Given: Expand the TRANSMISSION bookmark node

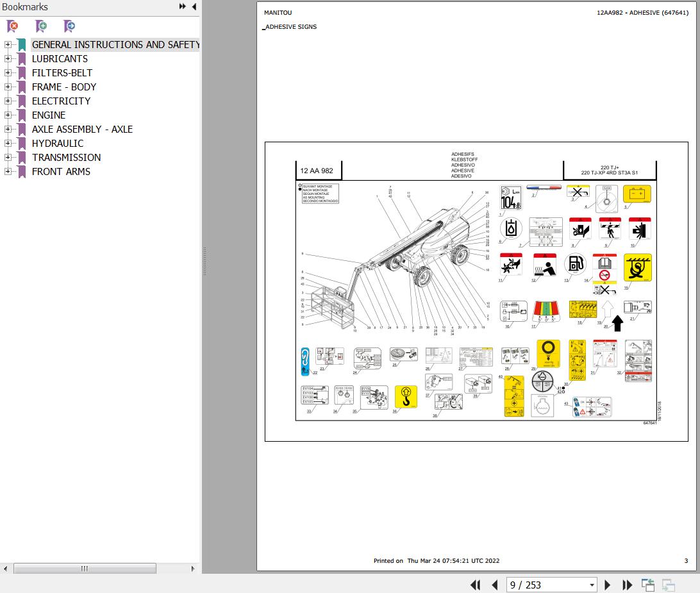Looking at the screenshot, I should 8,157.
